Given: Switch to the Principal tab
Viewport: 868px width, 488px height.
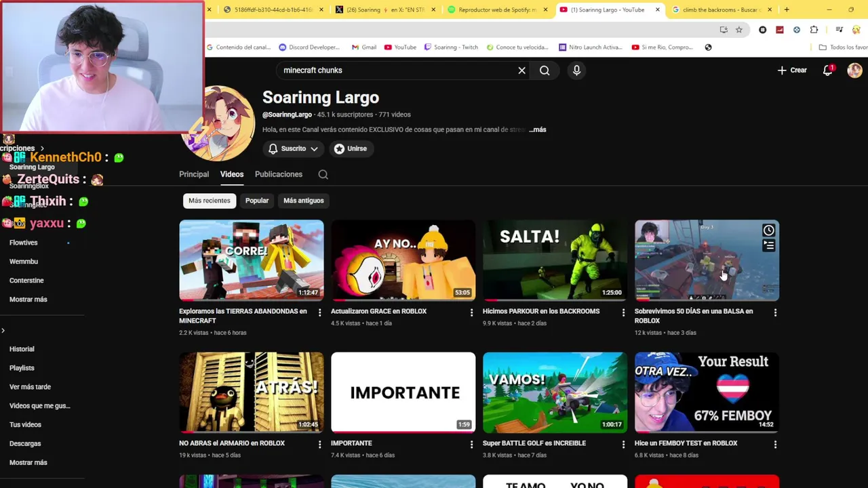Looking at the screenshot, I should point(194,175).
